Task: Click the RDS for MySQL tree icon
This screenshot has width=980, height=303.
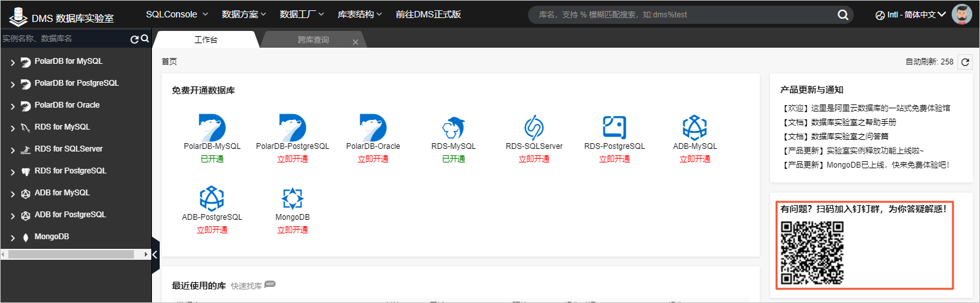Action: coord(26,128)
